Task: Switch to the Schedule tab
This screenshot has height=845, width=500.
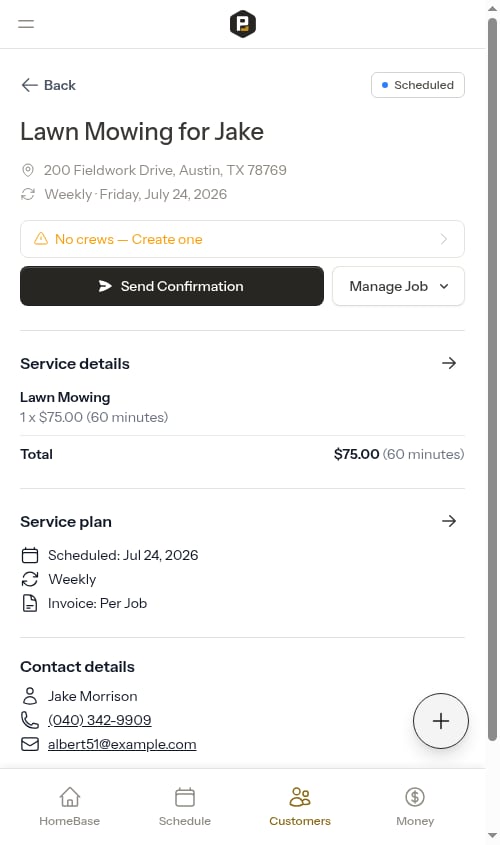Action: (185, 807)
